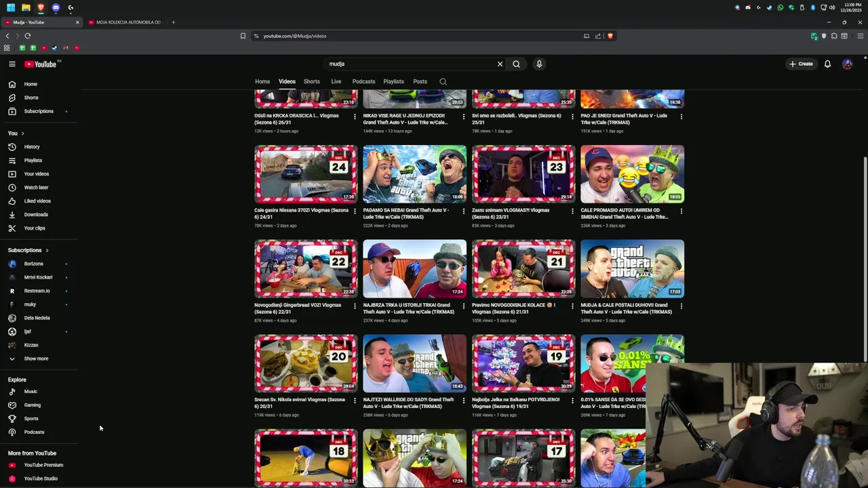The height and width of the screenshot is (488, 868).
Task: Open the Vlogmas 24 Nissan video thumbnail
Action: tap(306, 174)
